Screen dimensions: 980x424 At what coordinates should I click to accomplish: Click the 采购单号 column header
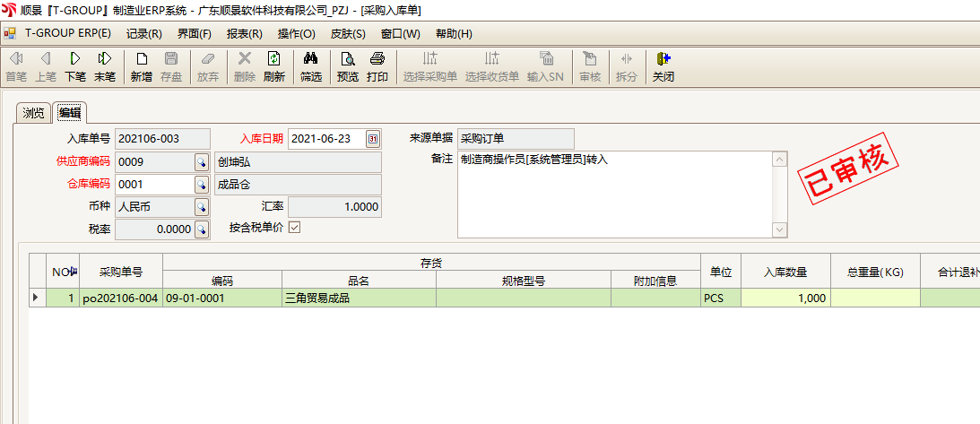(120, 271)
